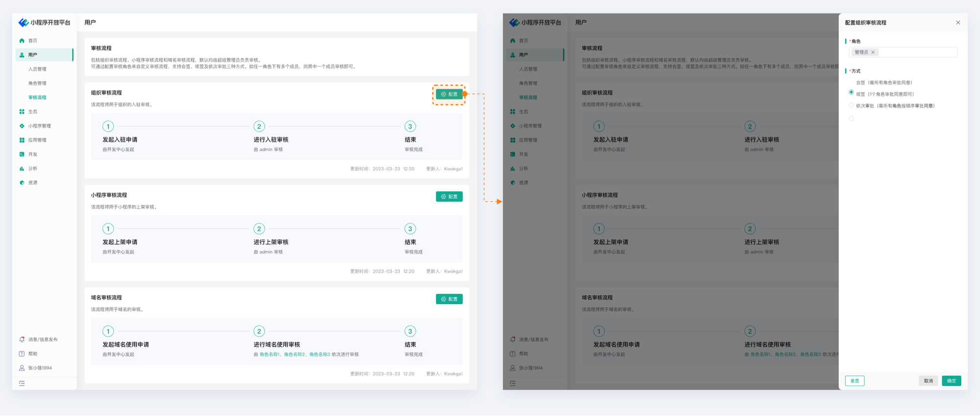The height and width of the screenshot is (416, 980).
Task: Remove the 管理员 tag from the role field
Action: (x=873, y=52)
